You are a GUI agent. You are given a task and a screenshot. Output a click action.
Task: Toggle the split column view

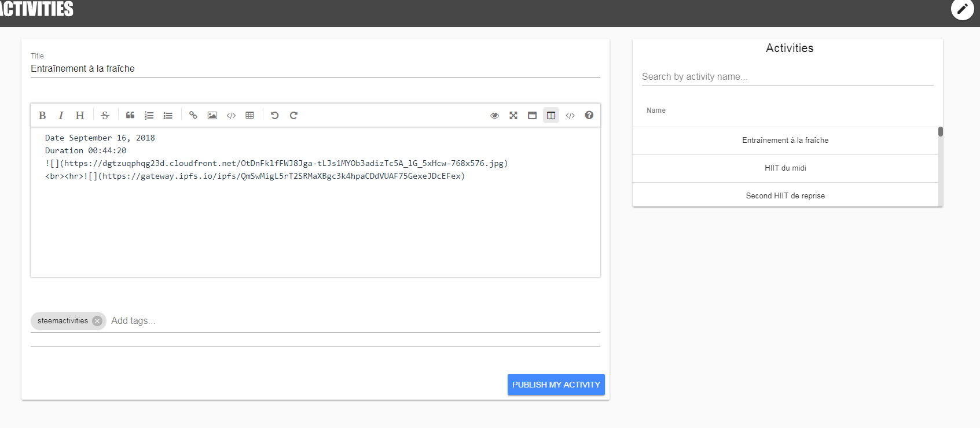click(x=551, y=116)
